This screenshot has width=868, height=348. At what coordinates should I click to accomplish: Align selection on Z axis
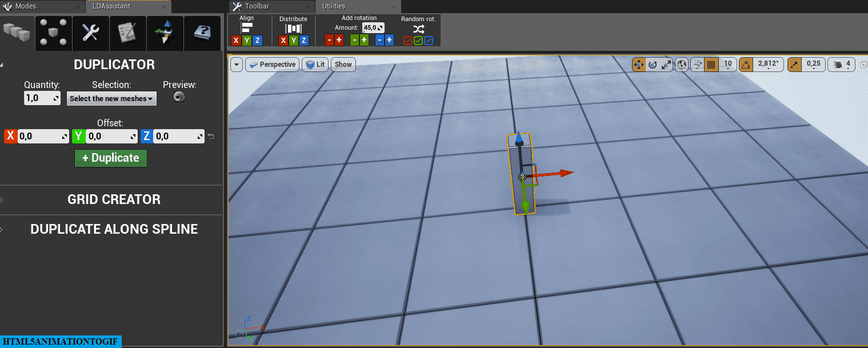click(257, 41)
